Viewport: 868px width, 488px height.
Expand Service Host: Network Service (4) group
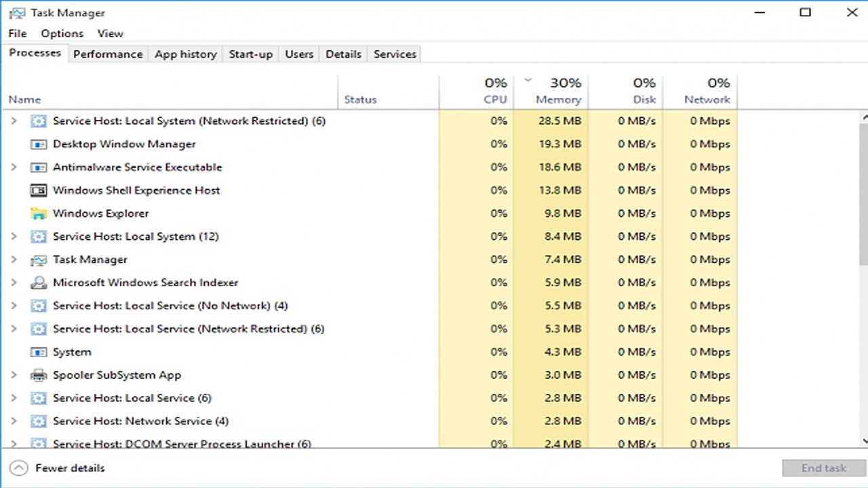[x=14, y=420]
